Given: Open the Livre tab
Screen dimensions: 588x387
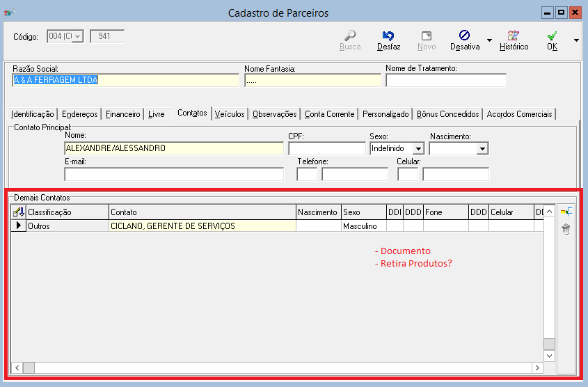Looking at the screenshot, I should click(156, 114).
